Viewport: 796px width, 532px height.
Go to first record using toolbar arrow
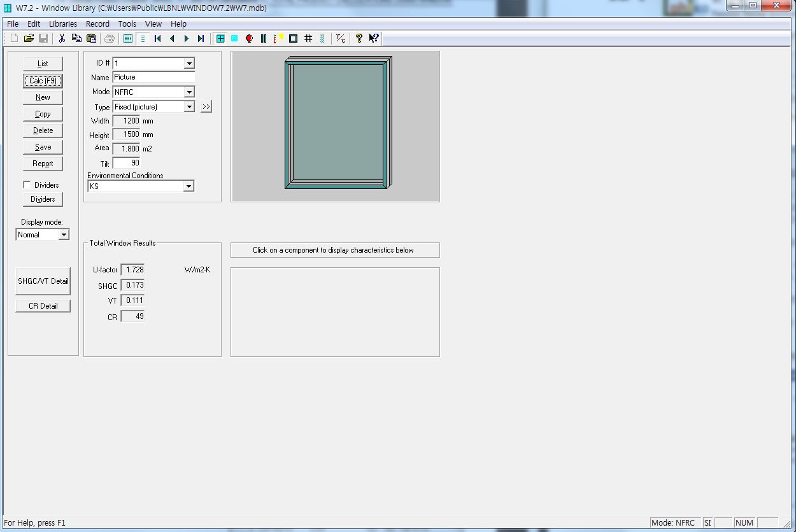pos(157,39)
